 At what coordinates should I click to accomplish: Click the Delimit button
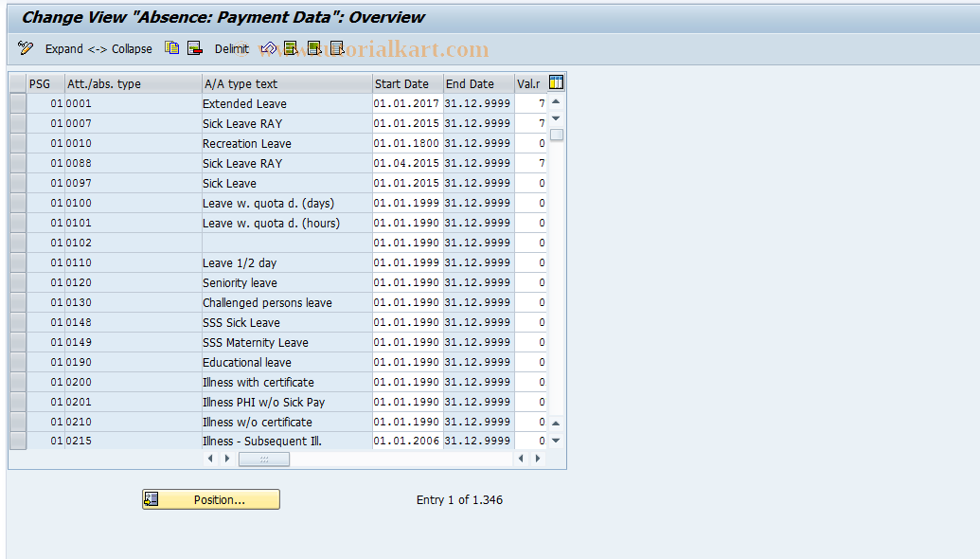(231, 48)
